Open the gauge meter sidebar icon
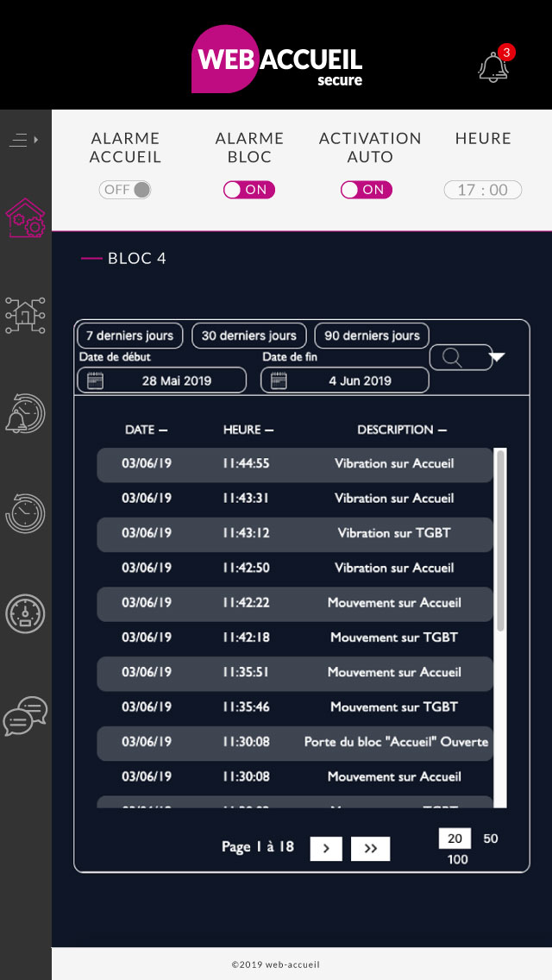 pos(26,613)
